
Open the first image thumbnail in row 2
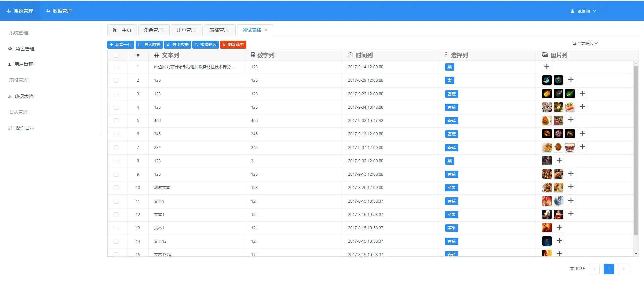(x=547, y=80)
